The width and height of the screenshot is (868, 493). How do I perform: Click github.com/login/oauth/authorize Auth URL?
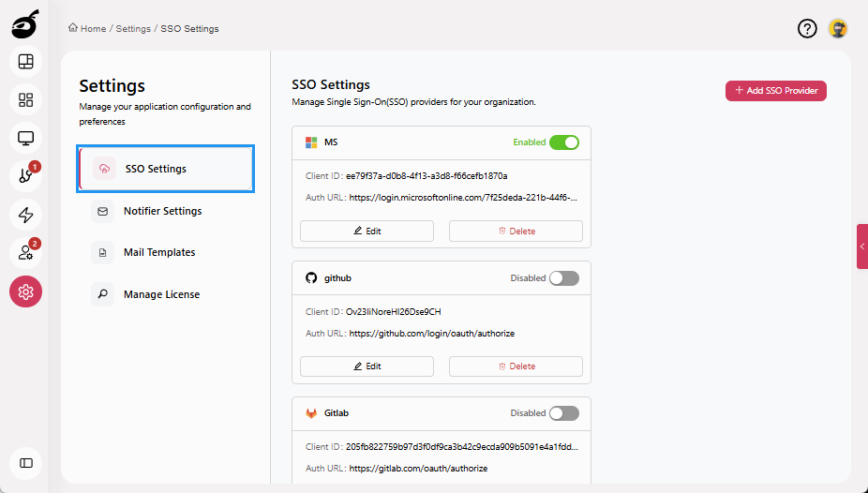(432, 333)
